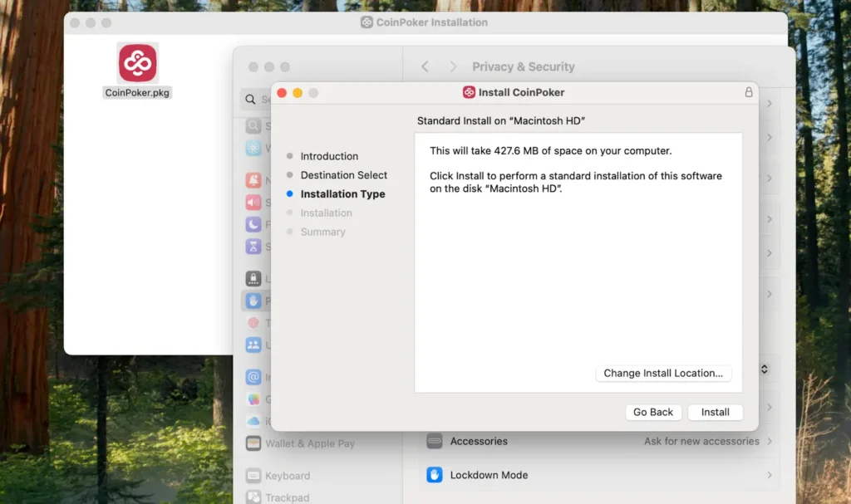Viewport: 851px width, 504px height.
Task: Go to the Destination Select step
Action: (343, 175)
